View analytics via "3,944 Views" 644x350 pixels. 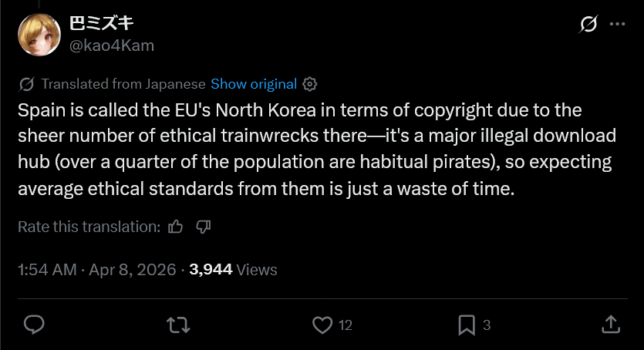pos(233,270)
